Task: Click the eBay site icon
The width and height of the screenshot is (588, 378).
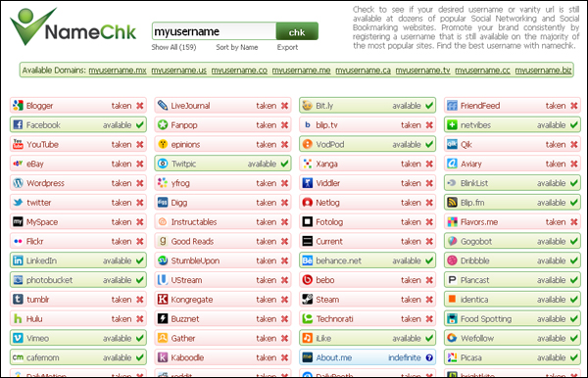Action: pos(18,164)
